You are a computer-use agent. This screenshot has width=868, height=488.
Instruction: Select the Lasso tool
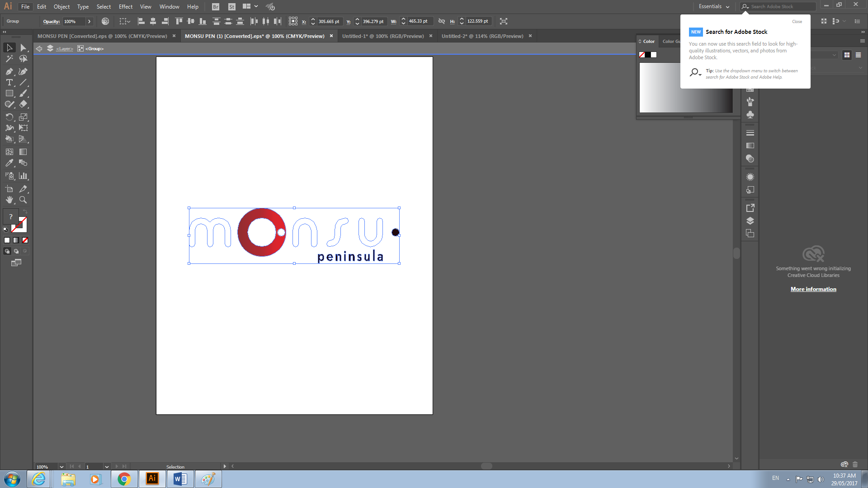point(24,59)
